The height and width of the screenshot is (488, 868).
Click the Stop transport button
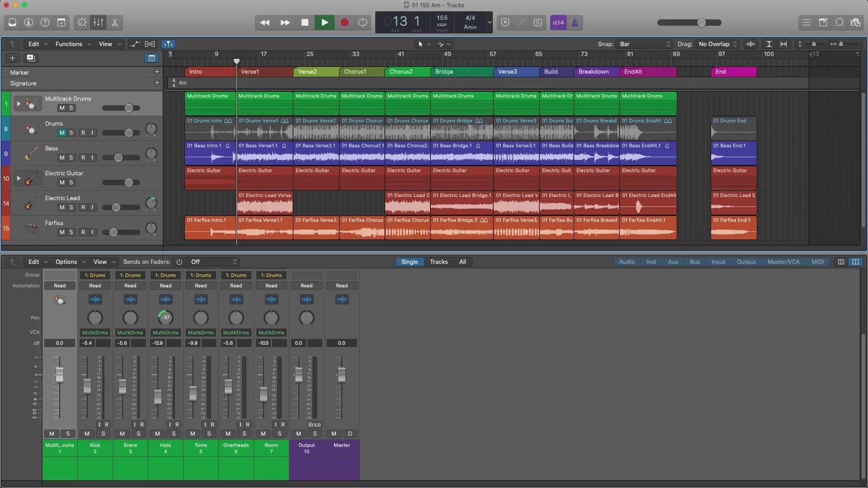(x=305, y=23)
